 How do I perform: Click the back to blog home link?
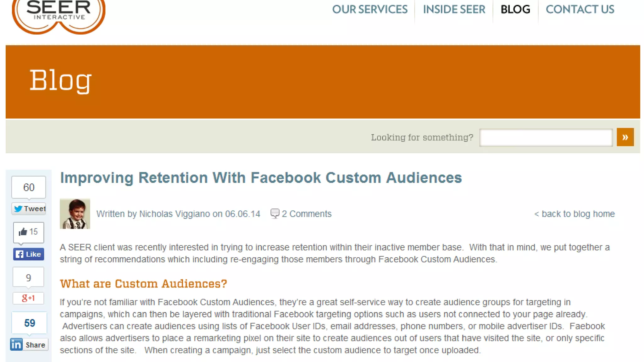click(x=575, y=214)
